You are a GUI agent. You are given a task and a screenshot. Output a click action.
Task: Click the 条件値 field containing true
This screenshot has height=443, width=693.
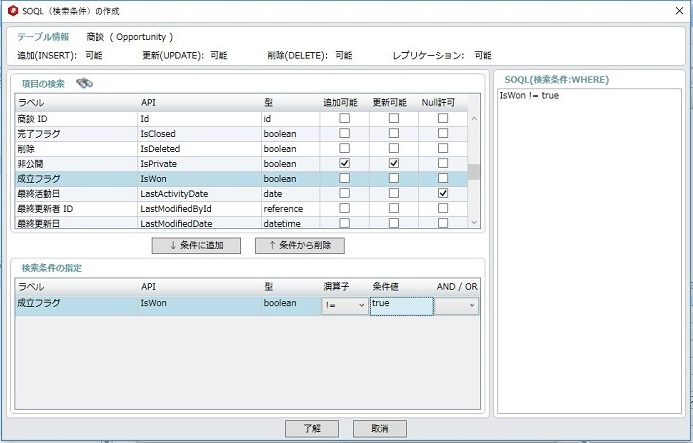point(401,306)
